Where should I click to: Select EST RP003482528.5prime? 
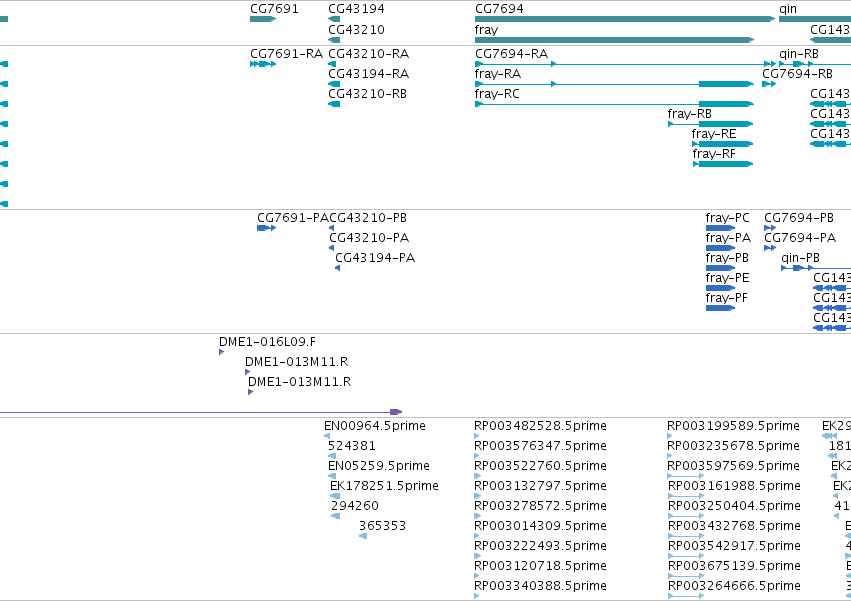477,436
